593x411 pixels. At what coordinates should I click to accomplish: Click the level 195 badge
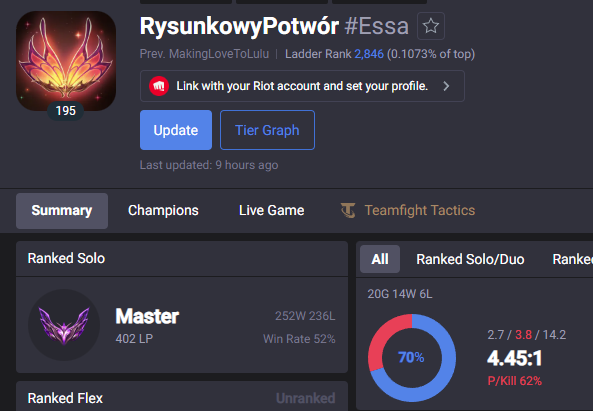(66, 111)
